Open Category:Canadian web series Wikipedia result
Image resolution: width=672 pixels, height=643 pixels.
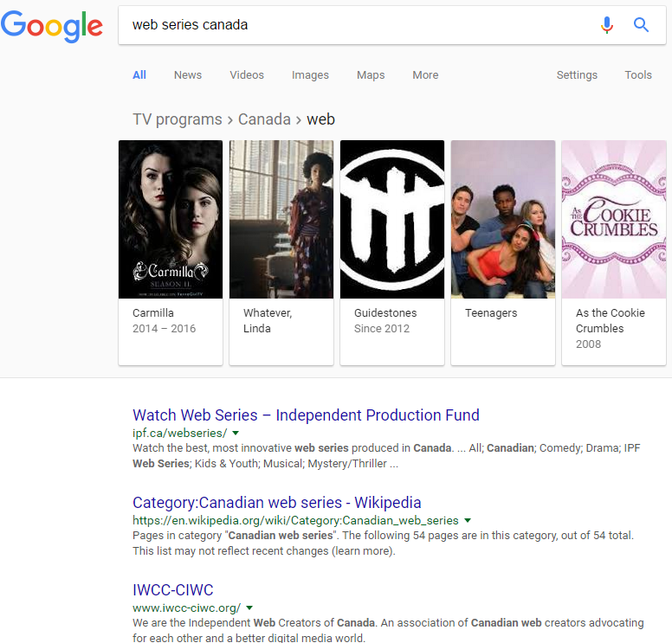(x=277, y=503)
